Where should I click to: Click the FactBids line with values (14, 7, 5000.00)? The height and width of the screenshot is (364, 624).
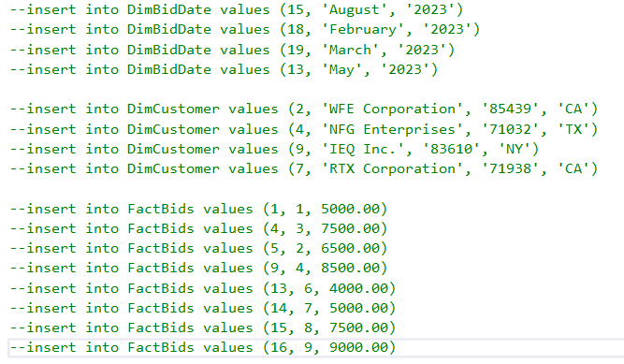point(203,308)
